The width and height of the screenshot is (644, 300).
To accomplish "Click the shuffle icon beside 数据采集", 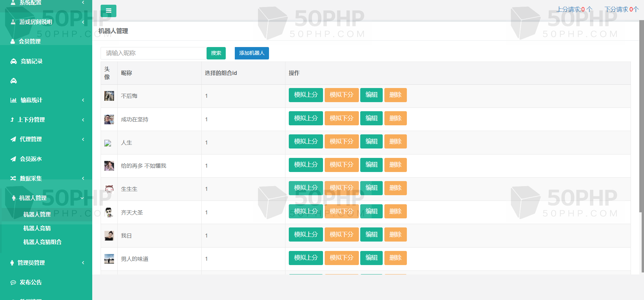I will [x=13, y=178].
